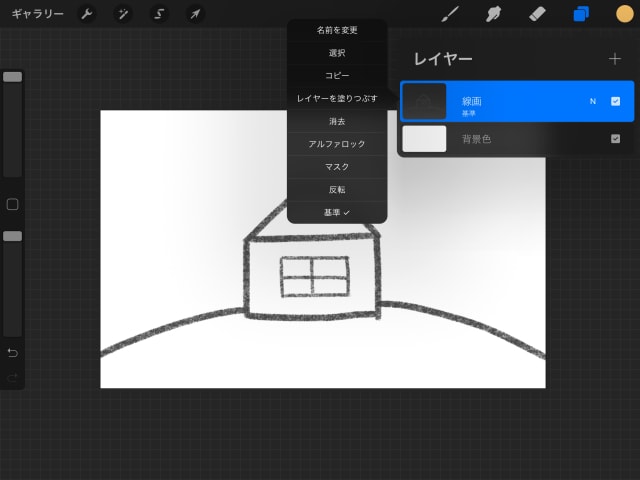Select the 背景色 layer name
Image resolution: width=640 pixels, height=480 pixels.
point(476,139)
